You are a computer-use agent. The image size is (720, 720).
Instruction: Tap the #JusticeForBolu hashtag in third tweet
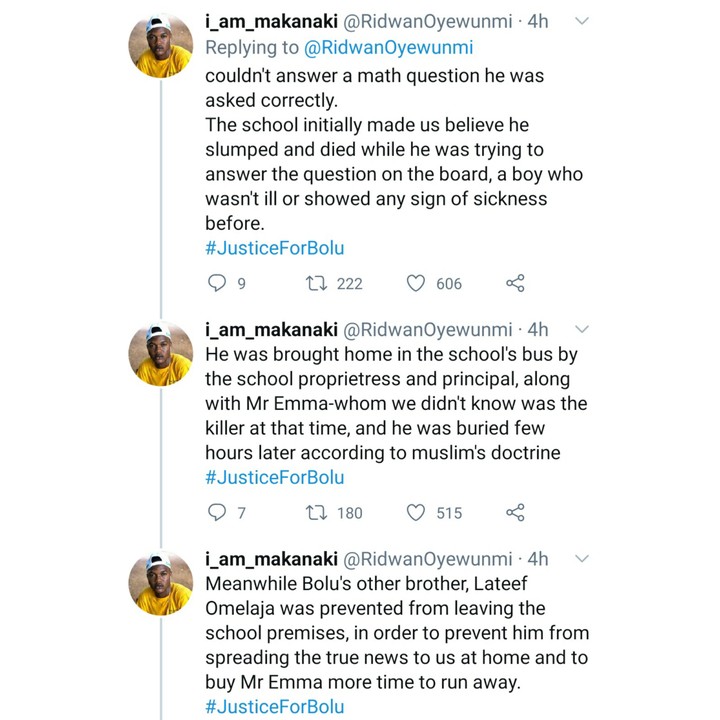pyautogui.click(x=275, y=706)
